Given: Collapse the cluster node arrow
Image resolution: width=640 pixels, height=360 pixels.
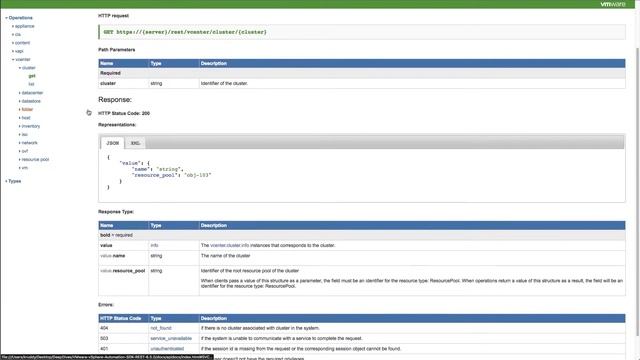Looking at the screenshot, I should pos(20,68).
